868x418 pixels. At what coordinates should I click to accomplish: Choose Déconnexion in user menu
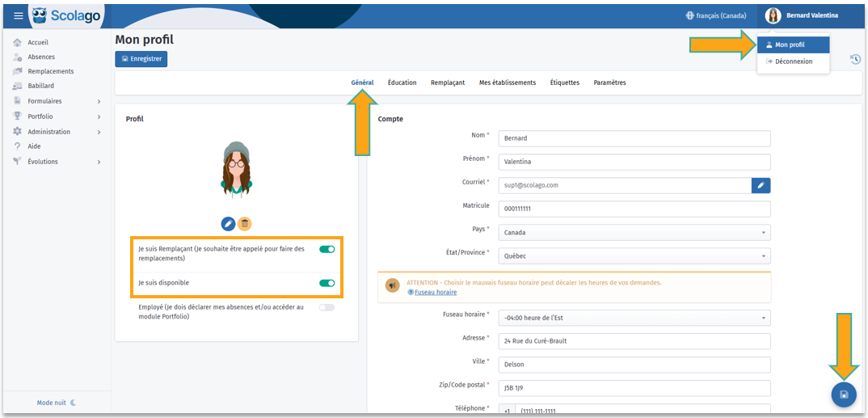point(794,61)
